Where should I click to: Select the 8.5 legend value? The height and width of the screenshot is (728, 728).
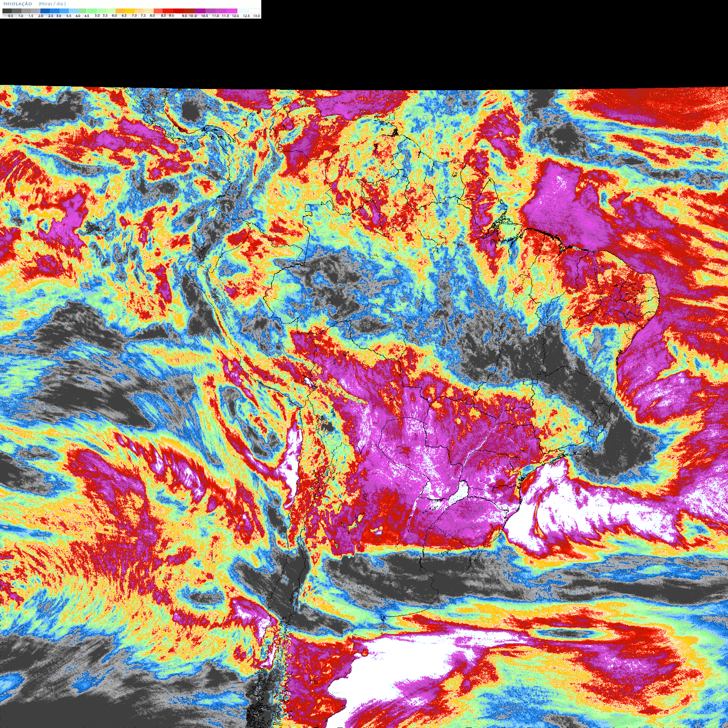[x=163, y=15]
